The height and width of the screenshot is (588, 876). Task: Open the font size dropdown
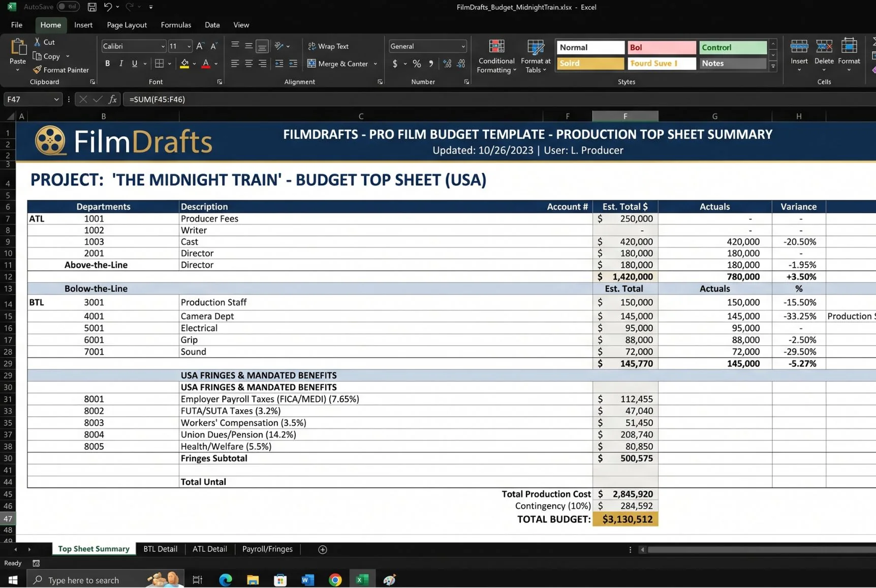tap(189, 46)
